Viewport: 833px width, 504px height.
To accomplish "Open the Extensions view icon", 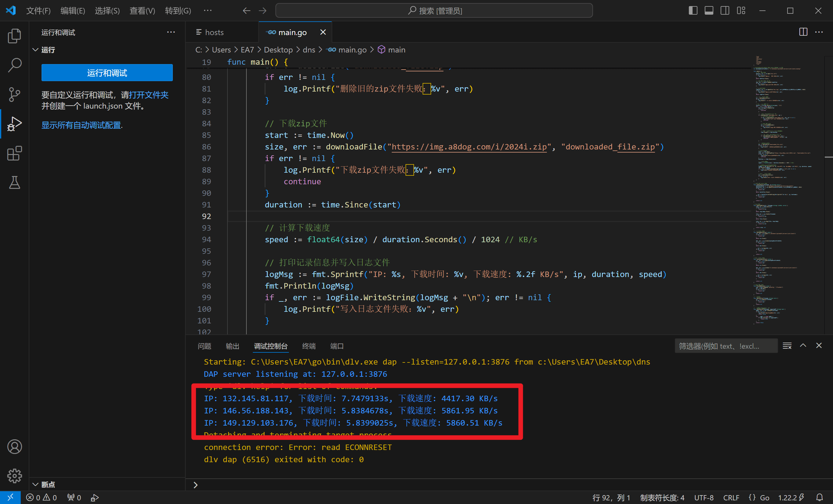I will tap(14, 153).
